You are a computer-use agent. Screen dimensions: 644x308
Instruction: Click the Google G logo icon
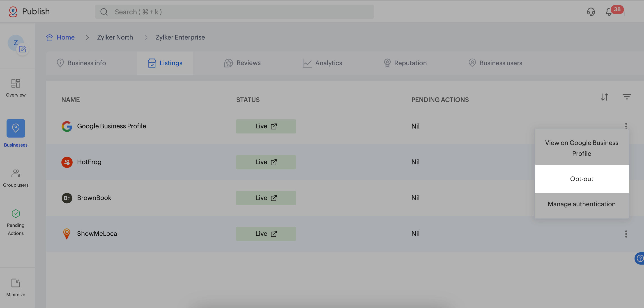67,126
